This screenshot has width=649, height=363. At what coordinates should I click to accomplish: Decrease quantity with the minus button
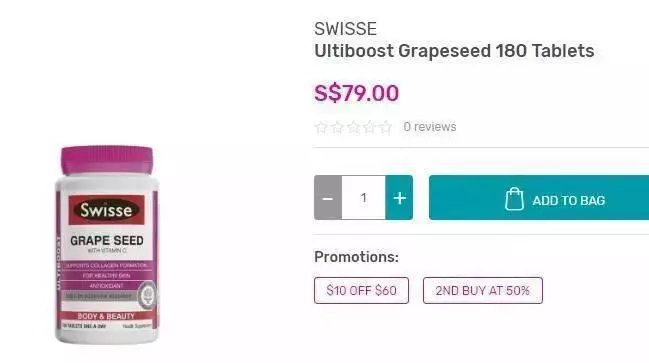click(328, 197)
